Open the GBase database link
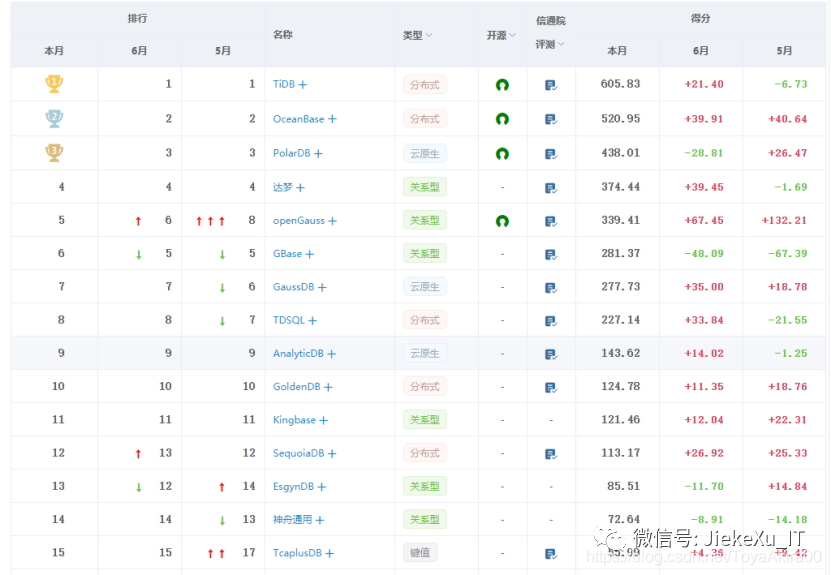Screen dimensions: 831x575 click(287, 254)
